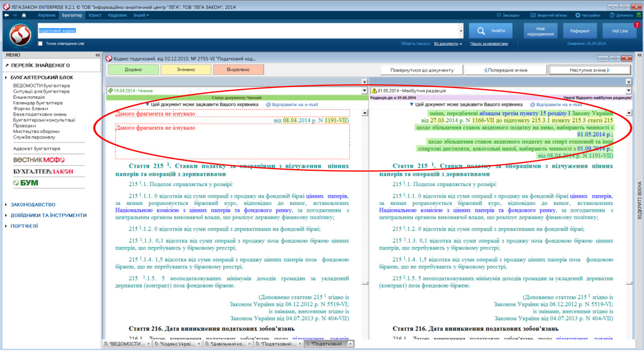Screen dimensions: 644x351
Task: Open the Інший menu dropdown
Action: [141, 15]
